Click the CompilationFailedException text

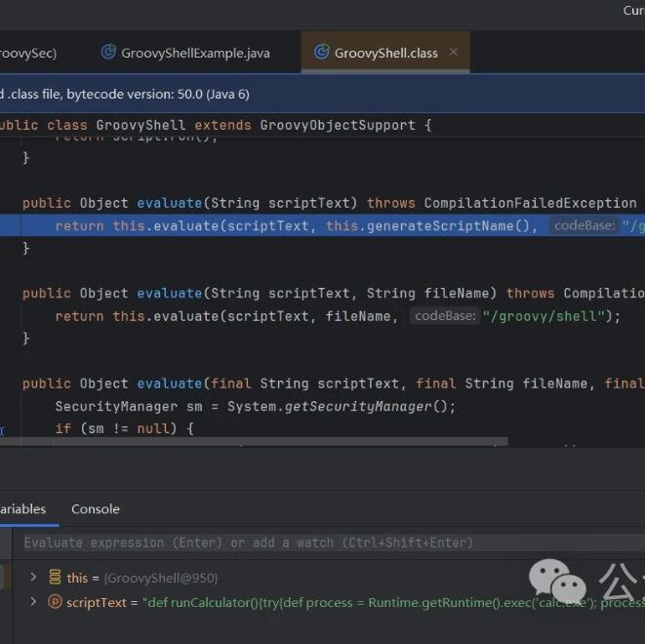click(531, 203)
